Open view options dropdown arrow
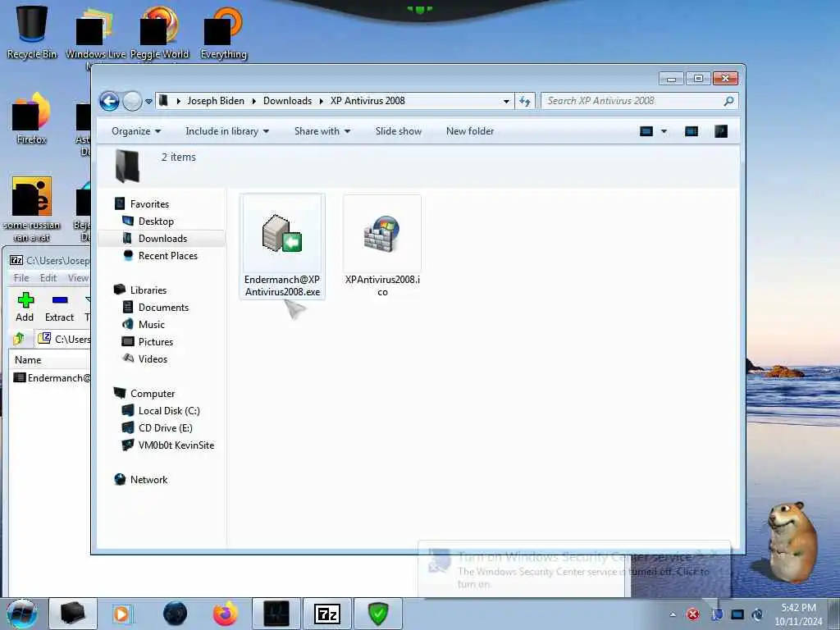 pyautogui.click(x=664, y=131)
